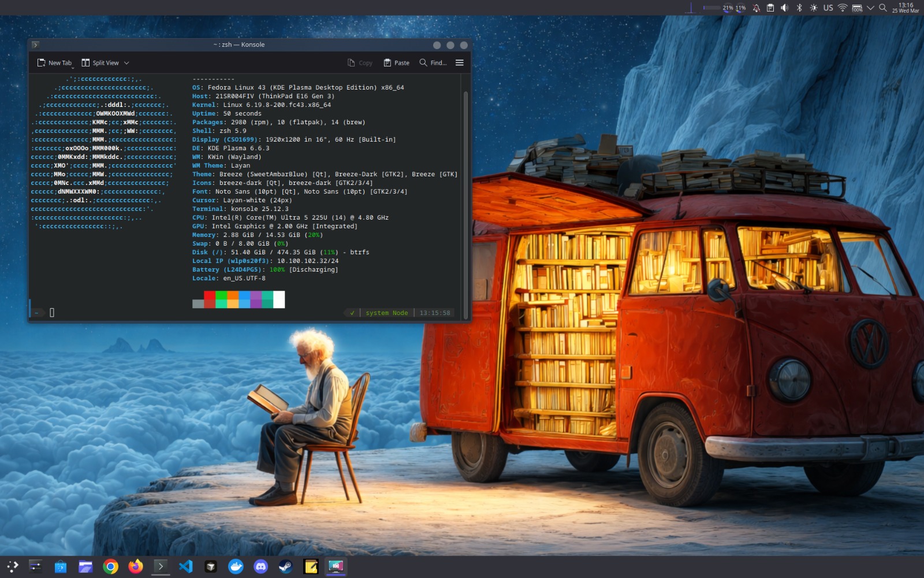Launch Firefox from the taskbar
This screenshot has height=578, width=924.
[x=136, y=566]
